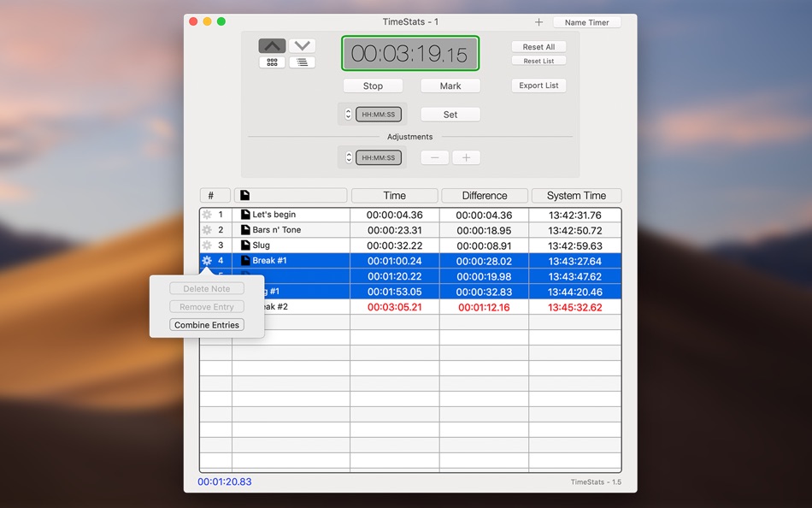Viewport: 812px width, 508px height.
Task: Switch to the grid layout view icon
Action: (272, 62)
